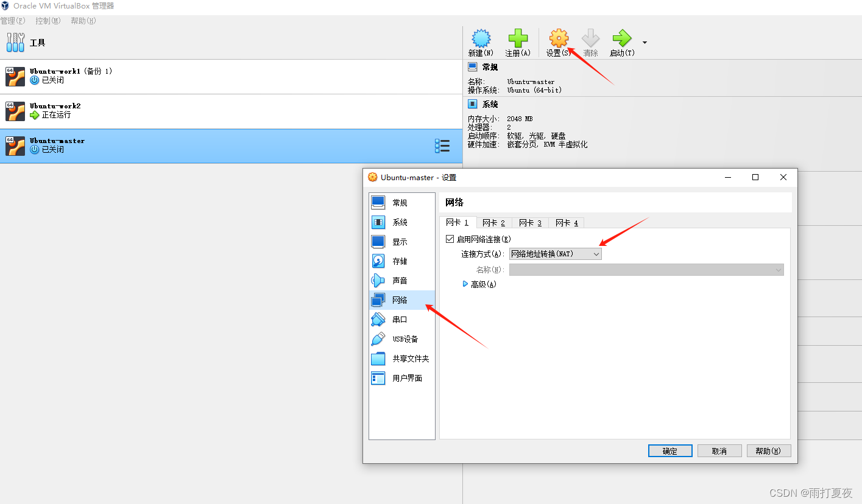
Task: Open the 共享文件夹 settings category
Action: pyautogui.click(x=402, y=359)
